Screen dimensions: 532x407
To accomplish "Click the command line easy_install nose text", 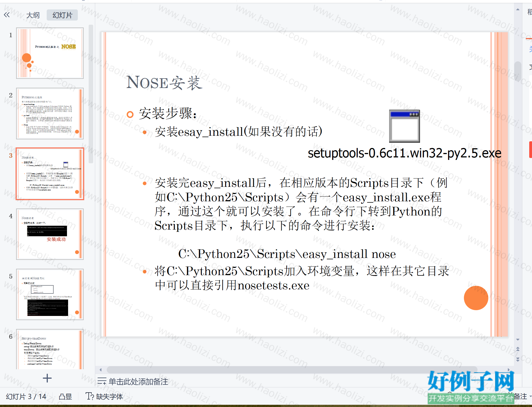I will (287, 254).
